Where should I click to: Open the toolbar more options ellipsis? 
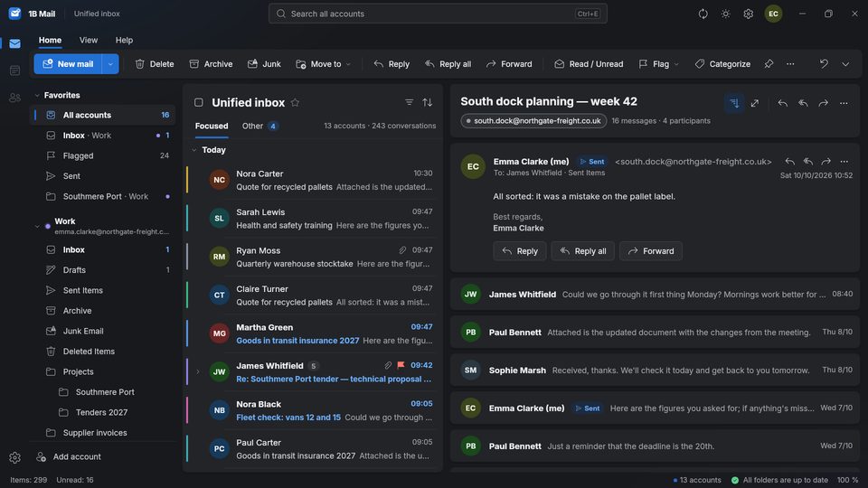click(790, 64)
